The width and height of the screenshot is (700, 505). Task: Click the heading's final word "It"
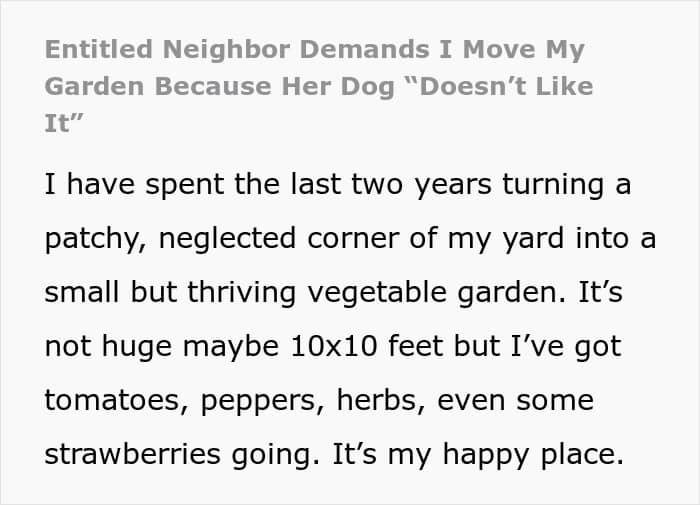[x=56, y=123]
